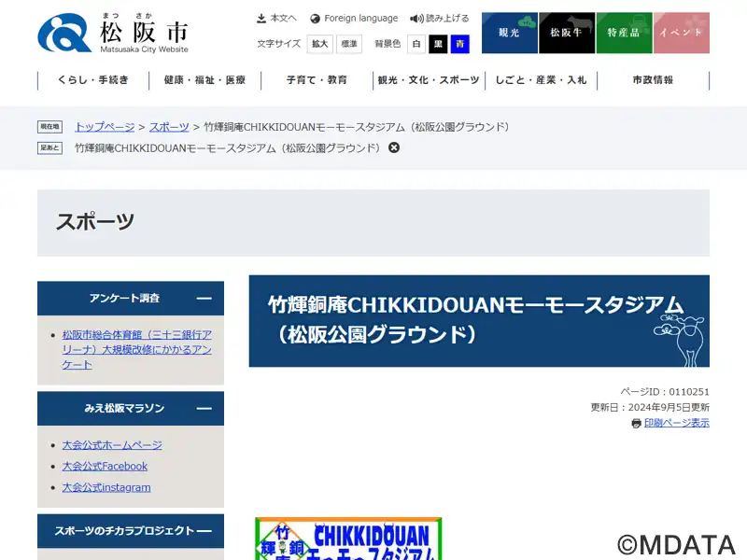
Task: Reset text size with the 標準 button
Action: coord(349,44)
